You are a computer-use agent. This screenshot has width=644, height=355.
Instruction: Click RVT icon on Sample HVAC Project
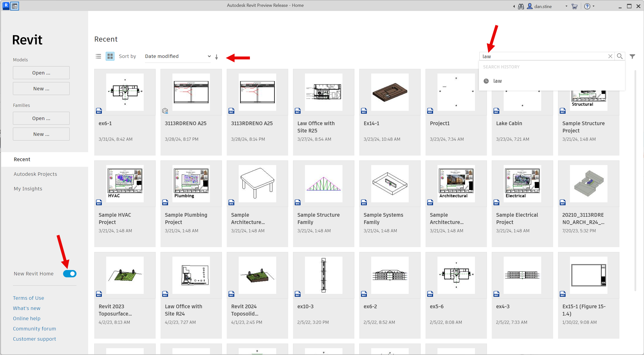pyautogui.click(x=99, y=202)
